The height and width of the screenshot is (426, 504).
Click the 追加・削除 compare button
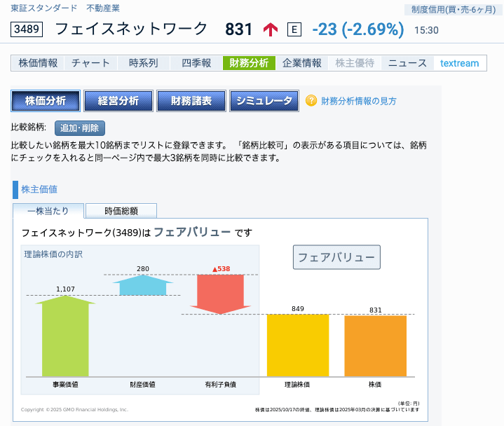coord(79,128)
